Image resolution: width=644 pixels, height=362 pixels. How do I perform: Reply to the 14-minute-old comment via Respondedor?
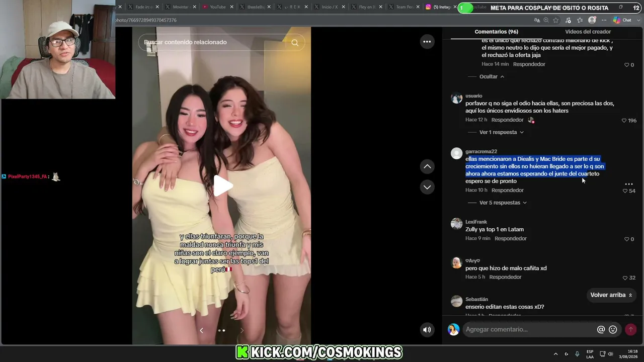click(529, 64)
